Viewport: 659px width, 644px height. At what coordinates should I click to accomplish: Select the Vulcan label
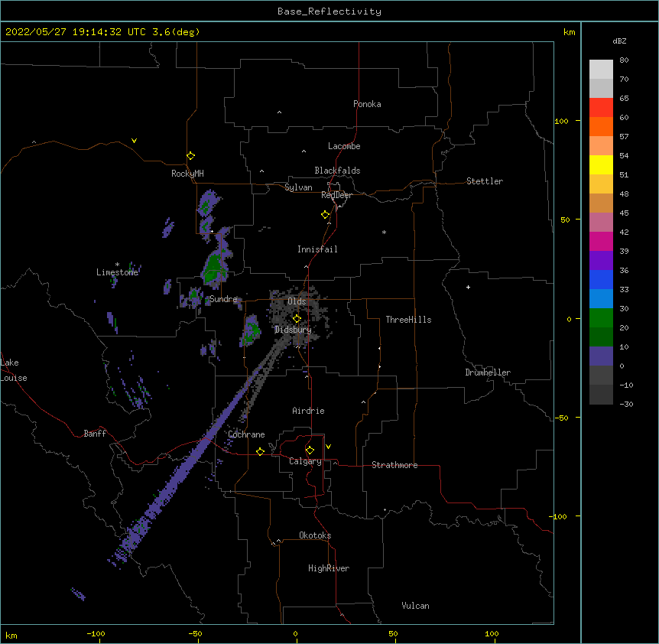[415, 606]
